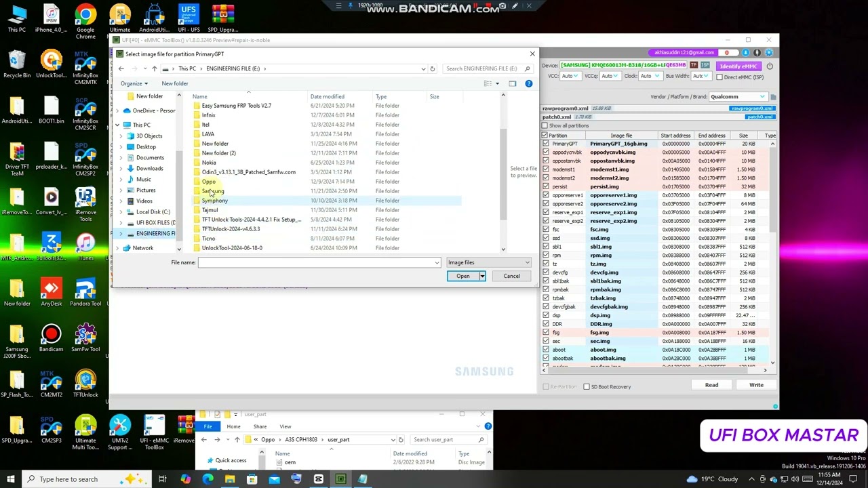Open Google Chrome desktop shortcut

(85, 20)
